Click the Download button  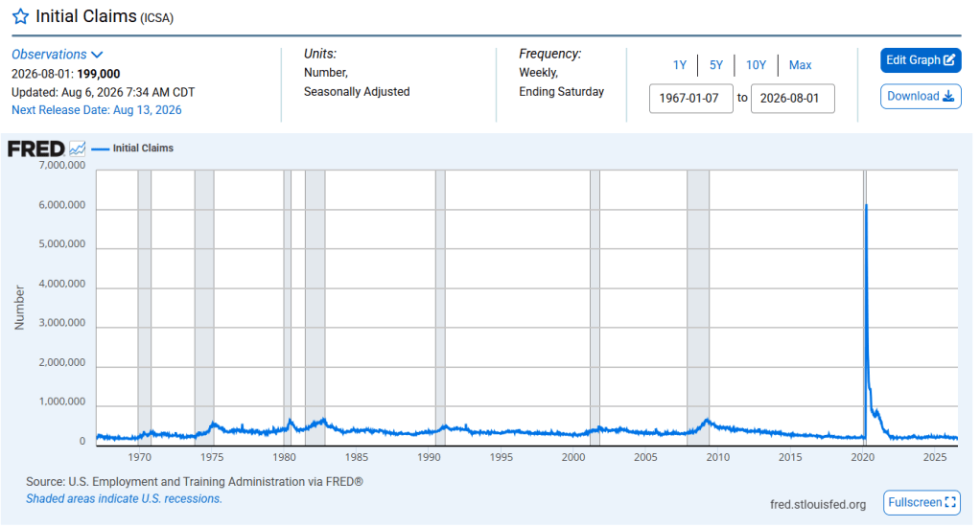[x=921, y=97]
